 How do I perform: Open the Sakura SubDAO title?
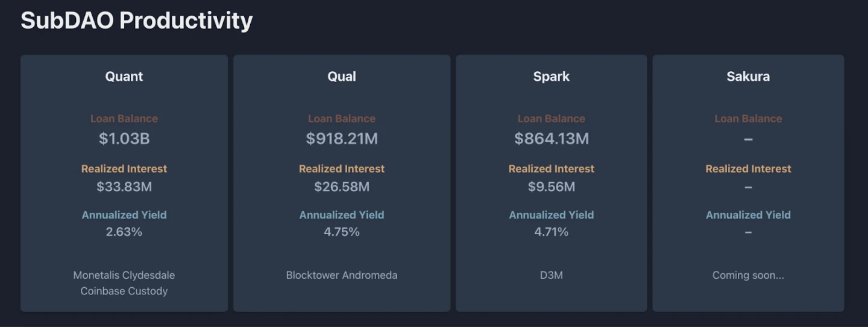point(748,77)
